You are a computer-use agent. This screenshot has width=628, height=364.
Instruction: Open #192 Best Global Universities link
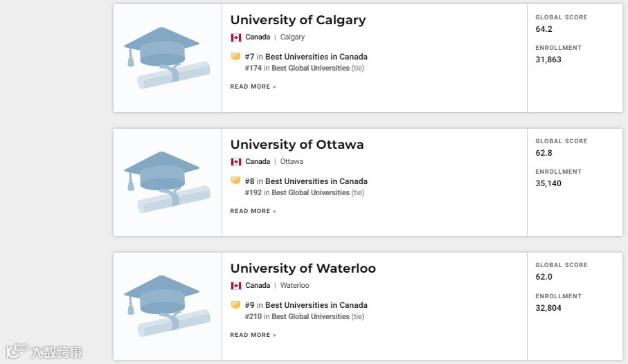coord(310,192)
